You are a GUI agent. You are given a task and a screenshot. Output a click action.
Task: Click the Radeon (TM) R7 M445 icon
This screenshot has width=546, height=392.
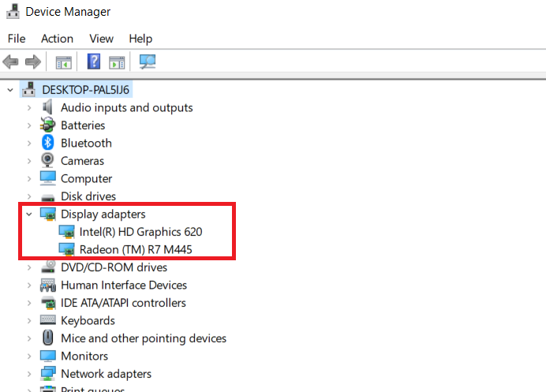tap(66, 249)
